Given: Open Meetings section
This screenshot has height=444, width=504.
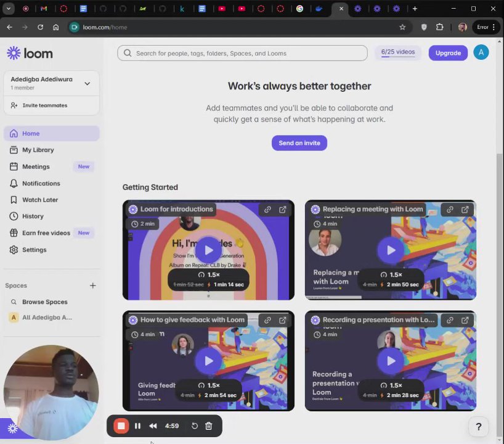Looking at the screenshot, I should [x=51, y=166].
